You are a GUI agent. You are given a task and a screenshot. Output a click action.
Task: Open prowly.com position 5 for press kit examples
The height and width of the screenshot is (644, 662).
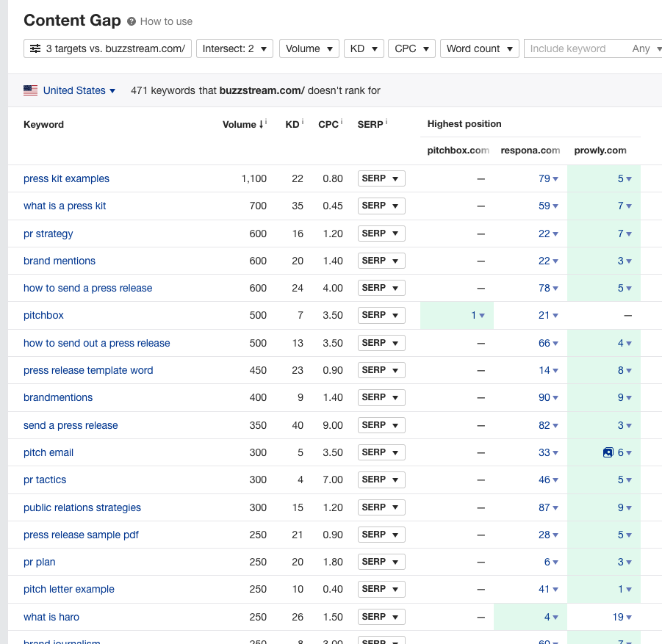(625, 178)
